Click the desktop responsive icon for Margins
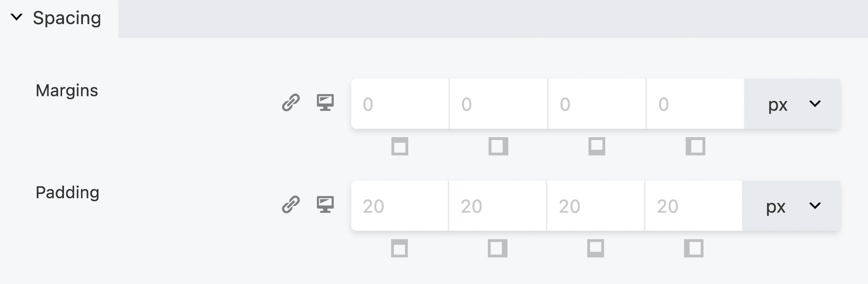868x284 pixels. [x=326, y=103]
